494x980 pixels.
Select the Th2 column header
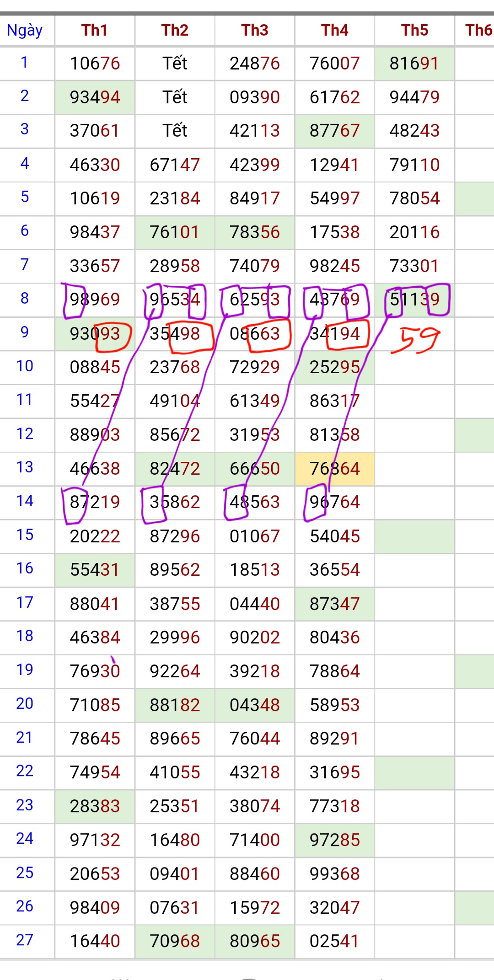click(x=175, y=30)
